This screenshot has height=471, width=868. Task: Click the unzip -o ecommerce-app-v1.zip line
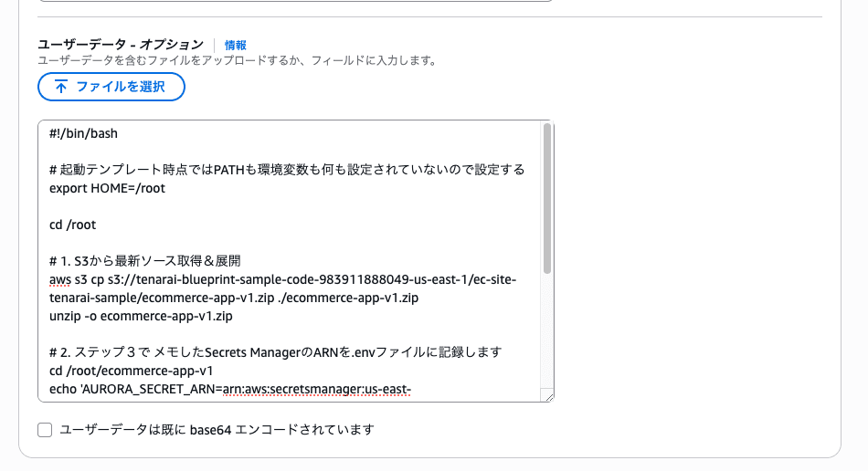141,316
